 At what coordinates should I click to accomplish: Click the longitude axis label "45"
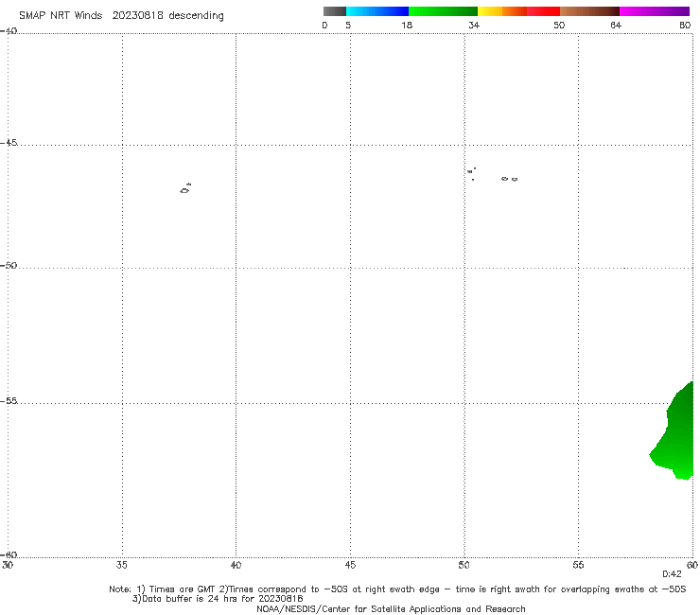350,565
